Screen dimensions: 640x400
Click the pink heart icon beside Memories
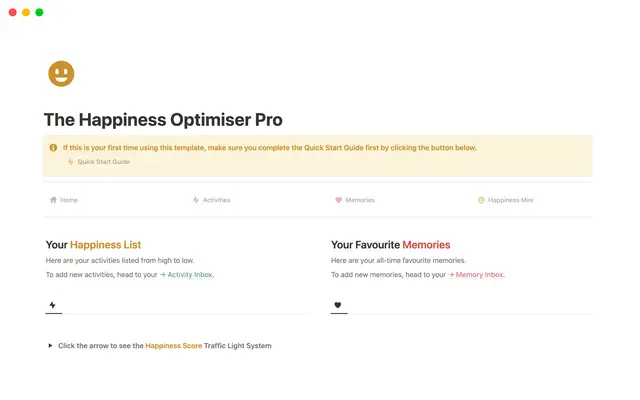[338, 200]
